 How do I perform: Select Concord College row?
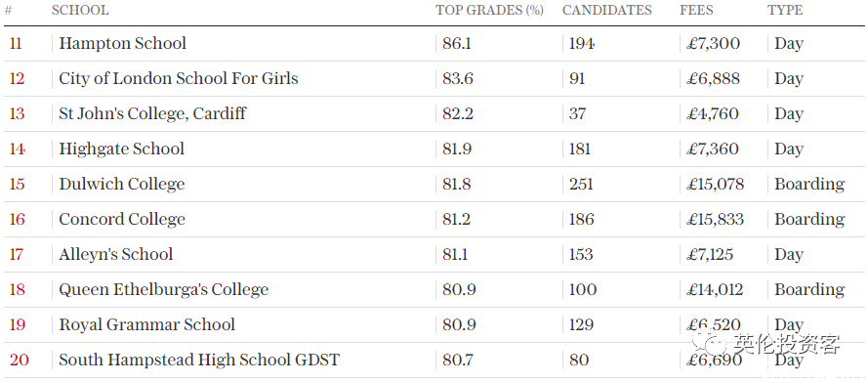pos(434,219)
